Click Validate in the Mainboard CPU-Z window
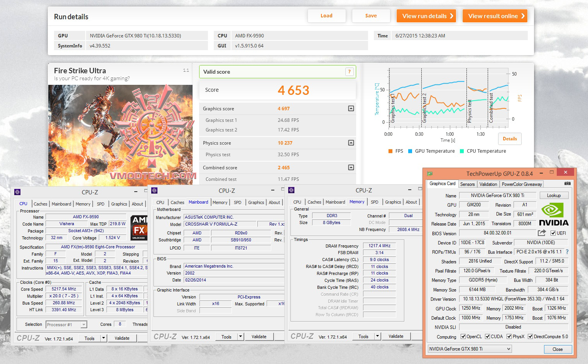Viewport: 588px width, 364px height. [259, 337]
